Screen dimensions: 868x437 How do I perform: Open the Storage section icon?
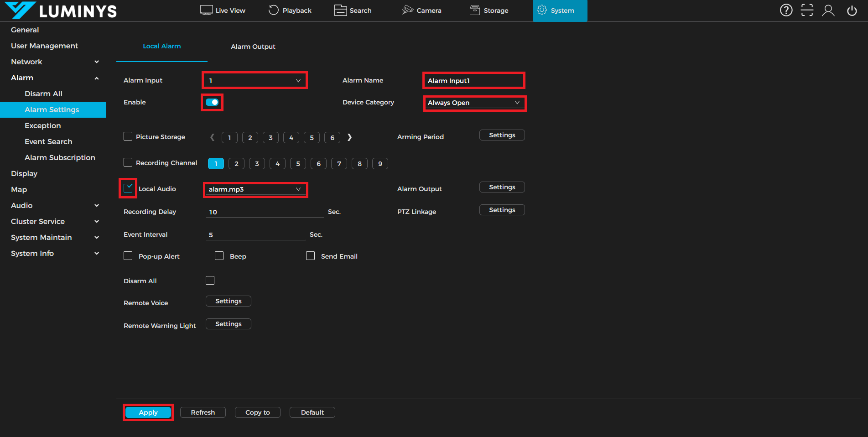475,10
